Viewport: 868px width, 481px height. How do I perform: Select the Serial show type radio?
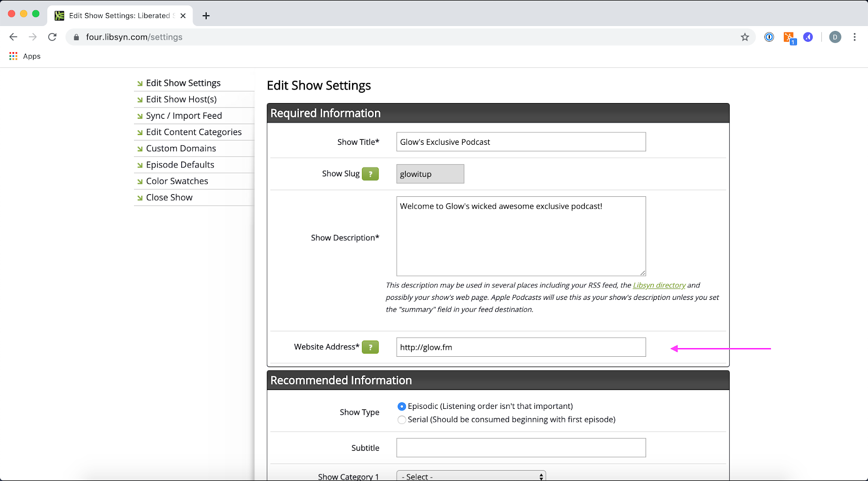(402, 420)
